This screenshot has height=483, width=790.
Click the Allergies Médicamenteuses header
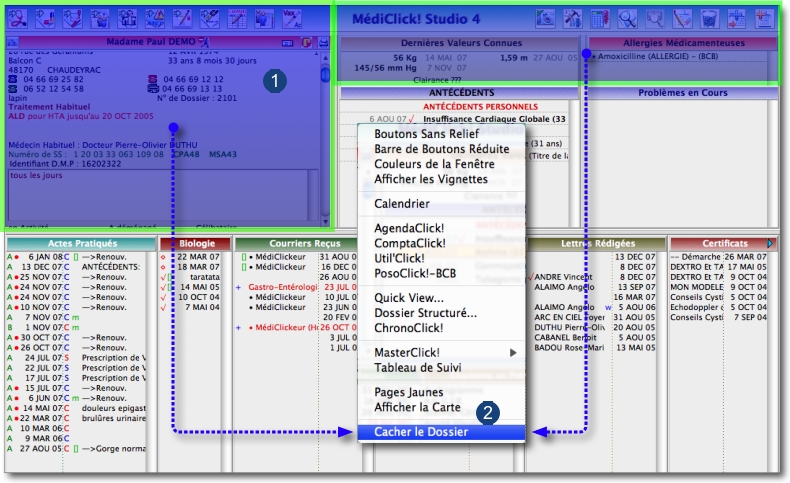point(684,43)
